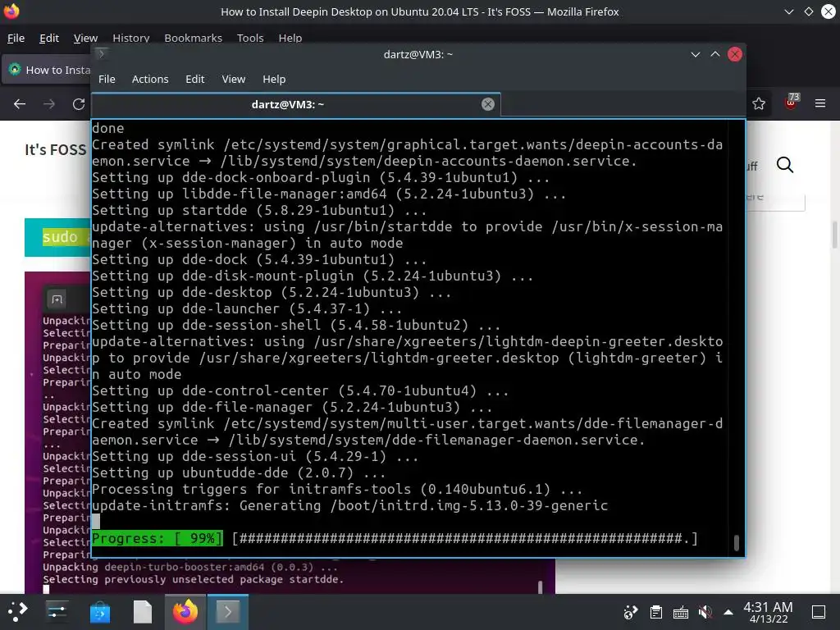
Task: Minimize the terminal with the down chevron
Action: point(696,54)
